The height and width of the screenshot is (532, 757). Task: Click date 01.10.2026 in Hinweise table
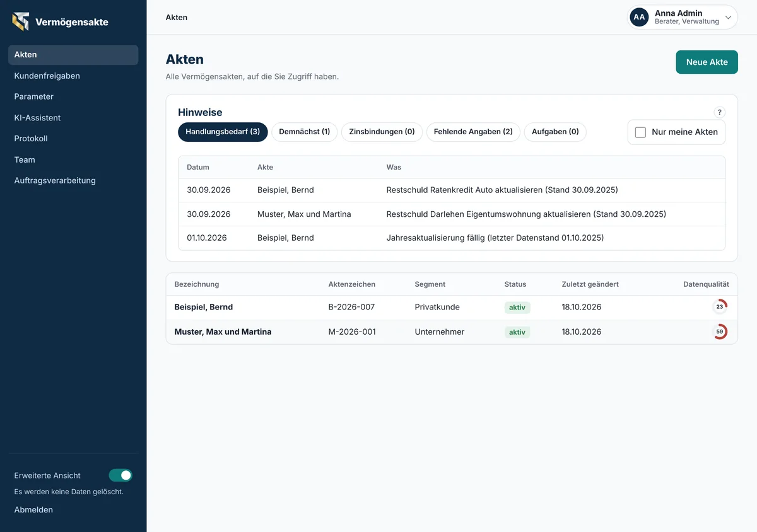pyautogui.click(x=207, y=238)
